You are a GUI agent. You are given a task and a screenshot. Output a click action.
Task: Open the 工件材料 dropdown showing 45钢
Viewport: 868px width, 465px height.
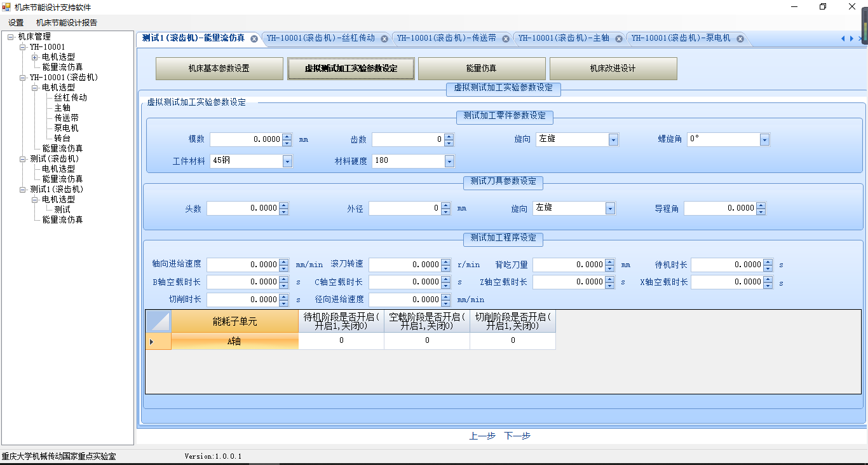pos(287,162)
